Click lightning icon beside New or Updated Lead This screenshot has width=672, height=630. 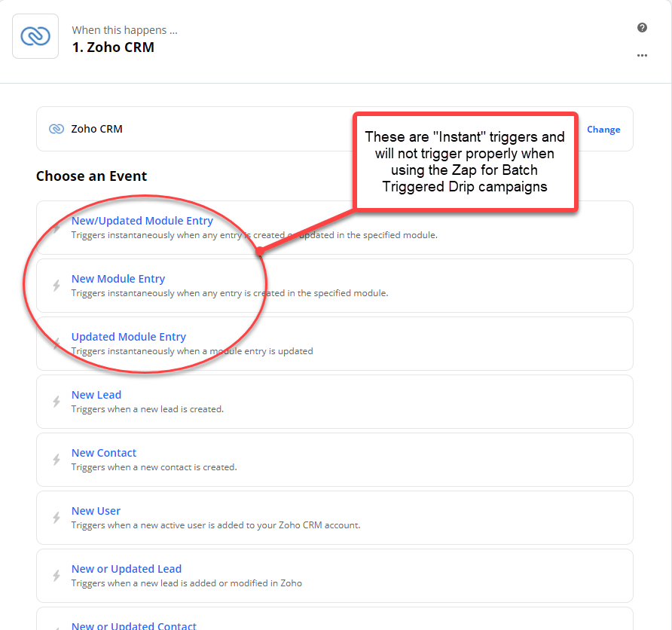click(57, 576)
